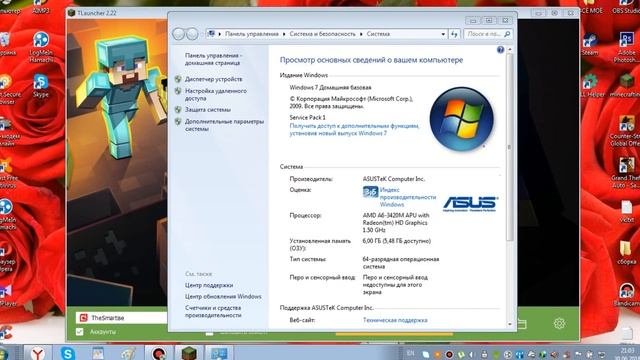Screen dimensions: 640x360
Task: Open Центр поддержки link
Action: click(209, 285)
